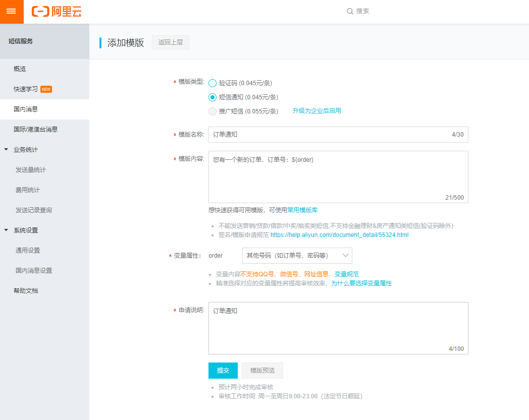Click into the 模版内容 text area
This screenshot has height=420, width=529.
(x=338, y=176)
